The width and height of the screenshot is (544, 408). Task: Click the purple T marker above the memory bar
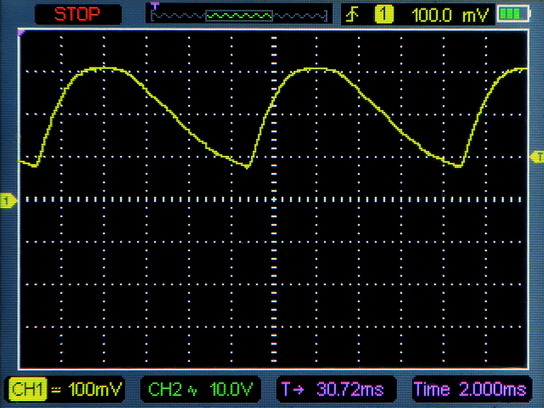coord(155,6)
